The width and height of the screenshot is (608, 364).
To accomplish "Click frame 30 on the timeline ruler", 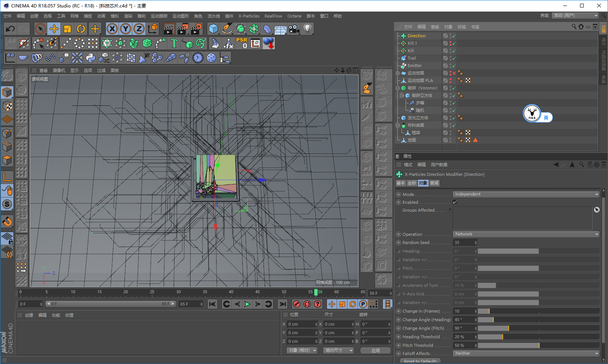I will point(179,292).
